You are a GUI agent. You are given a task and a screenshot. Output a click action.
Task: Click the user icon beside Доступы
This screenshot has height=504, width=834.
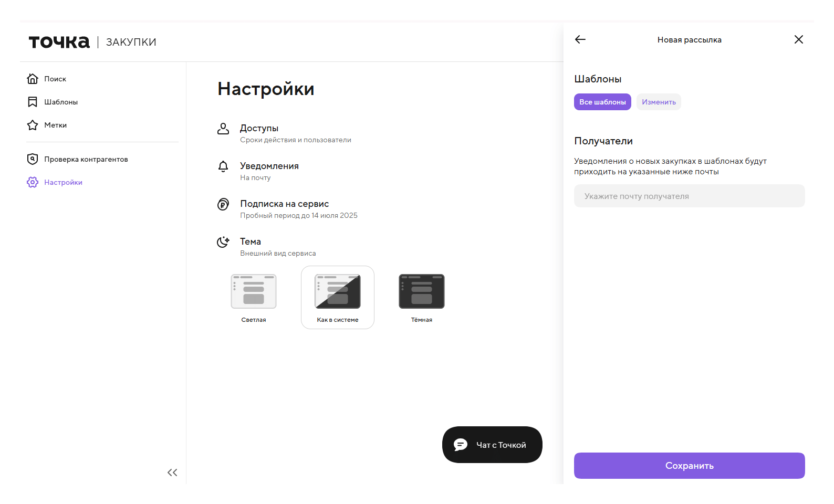(x=223, y=129)
